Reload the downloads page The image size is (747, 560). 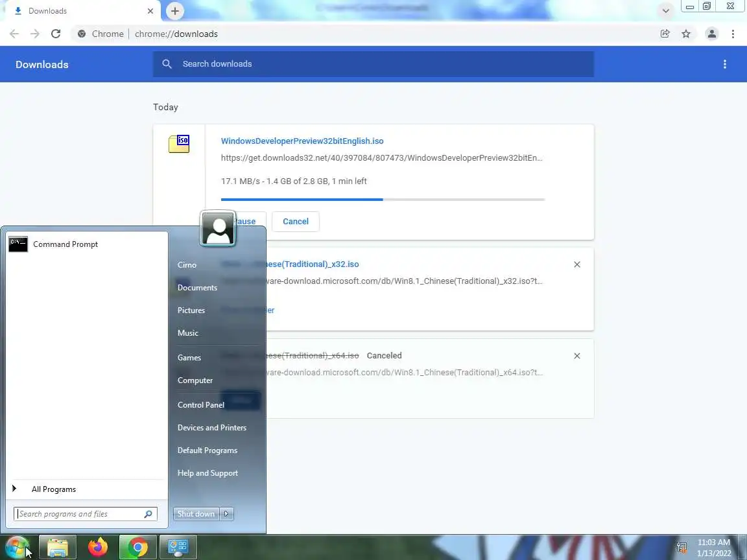pos(56,34)
